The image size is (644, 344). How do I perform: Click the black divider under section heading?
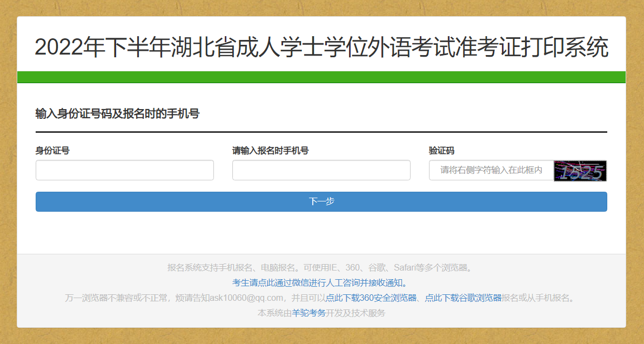[x=321, y=132]
